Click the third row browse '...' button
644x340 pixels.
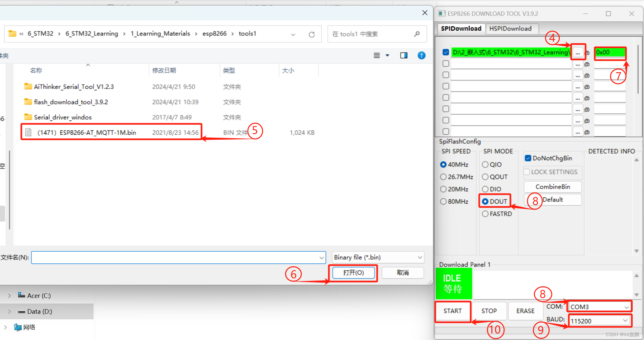578,76
